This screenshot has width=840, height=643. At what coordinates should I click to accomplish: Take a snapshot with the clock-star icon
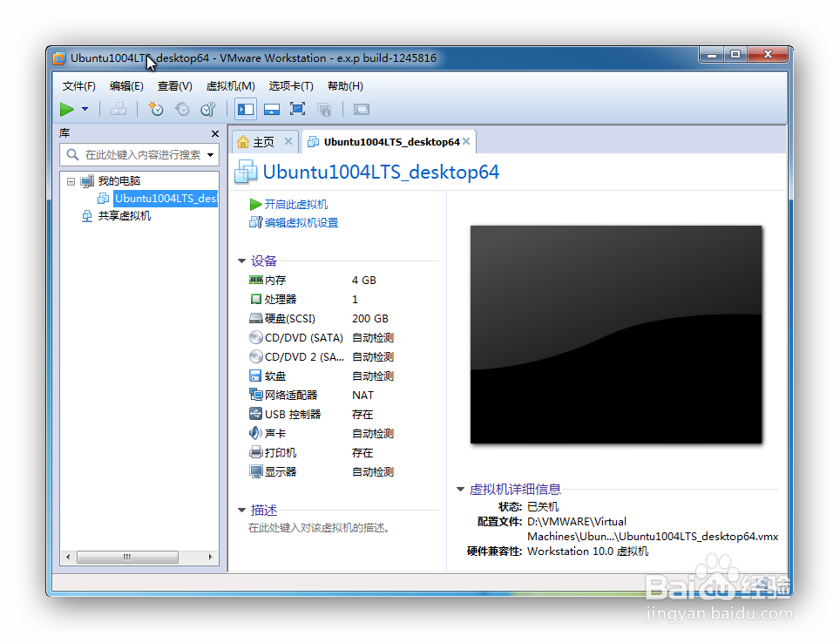pyautogui.click(x=155, y=109)
